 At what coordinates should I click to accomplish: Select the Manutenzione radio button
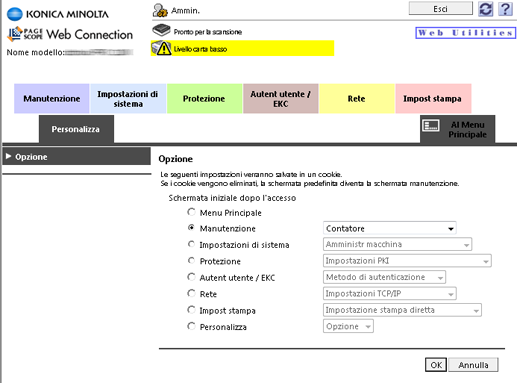[191, 228]
